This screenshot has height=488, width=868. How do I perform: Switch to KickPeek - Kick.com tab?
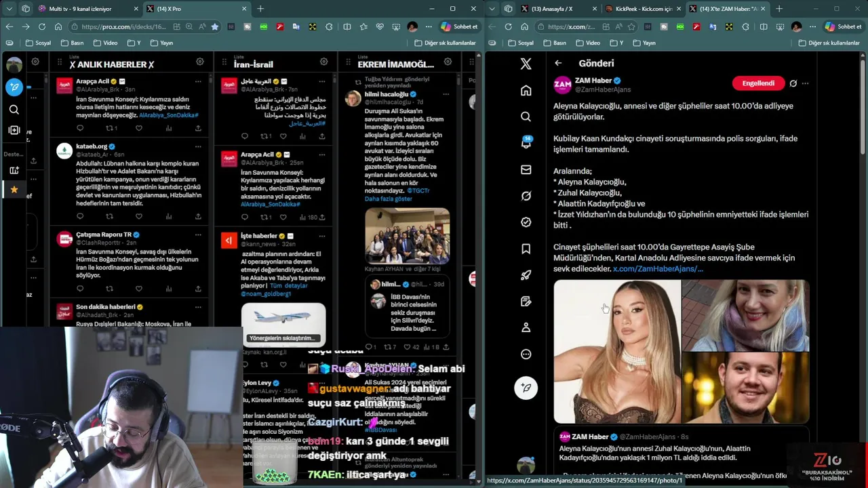[x=642, y=9]
